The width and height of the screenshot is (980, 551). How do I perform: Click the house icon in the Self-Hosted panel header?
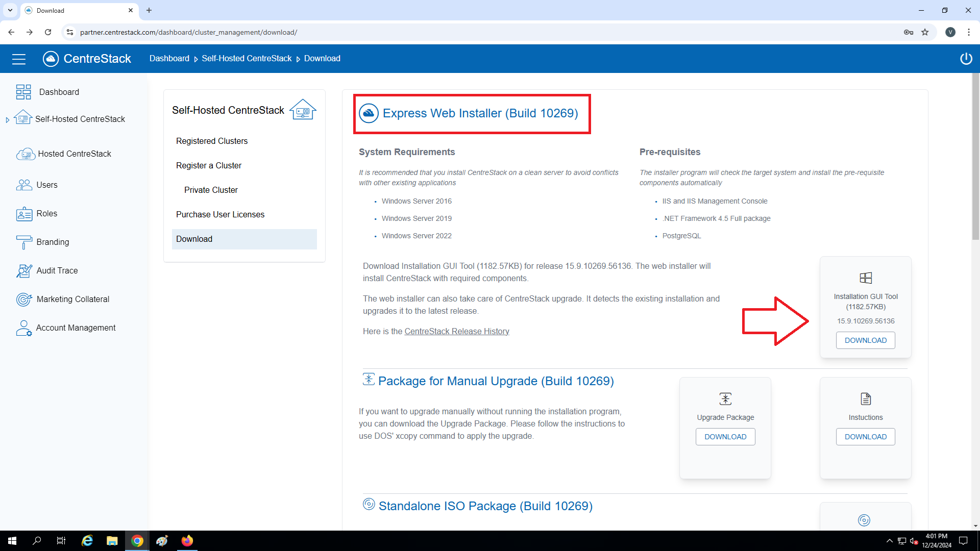click(303, 109)
